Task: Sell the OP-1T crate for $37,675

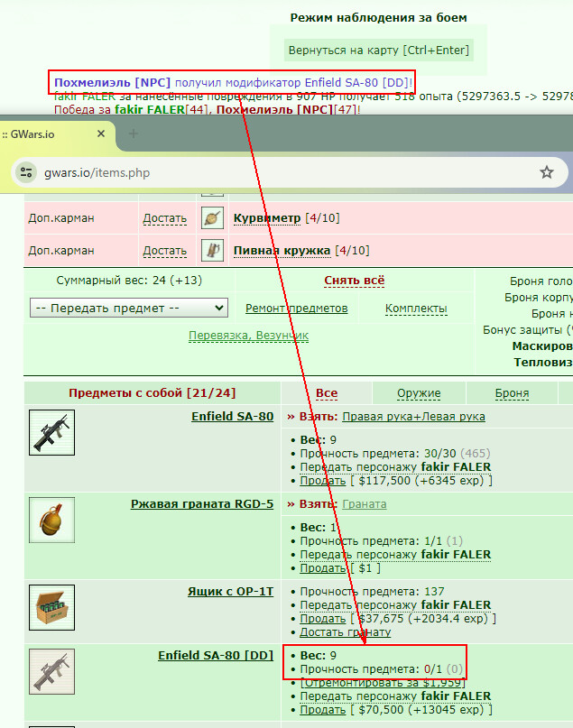Action: pos(322,619)
